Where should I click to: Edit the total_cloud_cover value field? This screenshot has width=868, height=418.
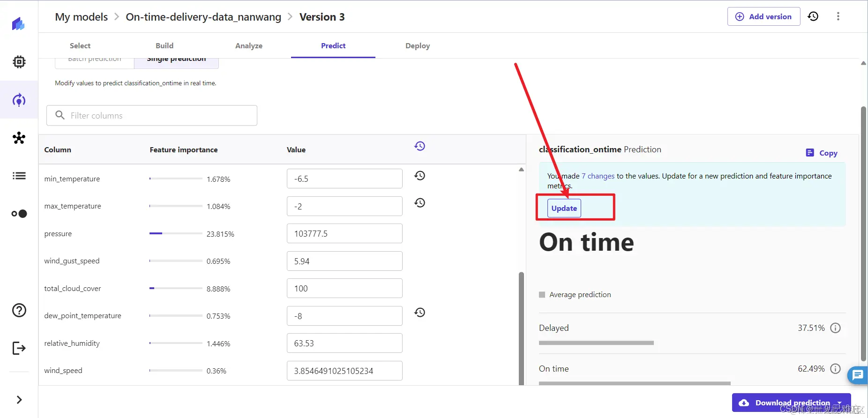coord(344,288)
